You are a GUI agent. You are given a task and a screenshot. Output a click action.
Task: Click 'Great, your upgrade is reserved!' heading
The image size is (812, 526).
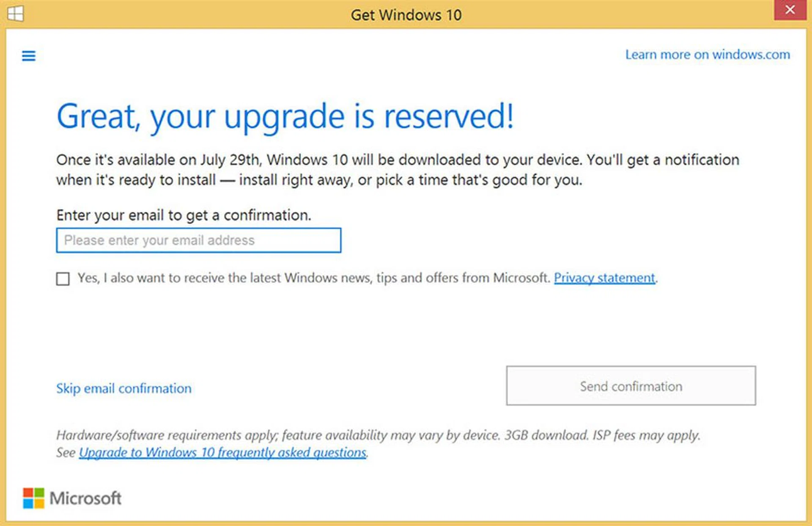[x=285, y=116]
